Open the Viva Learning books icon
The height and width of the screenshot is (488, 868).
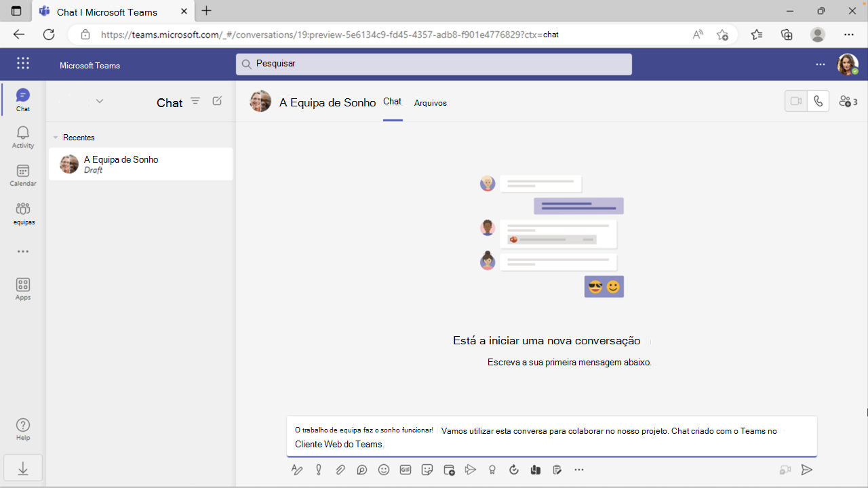[x=536, y=470]
